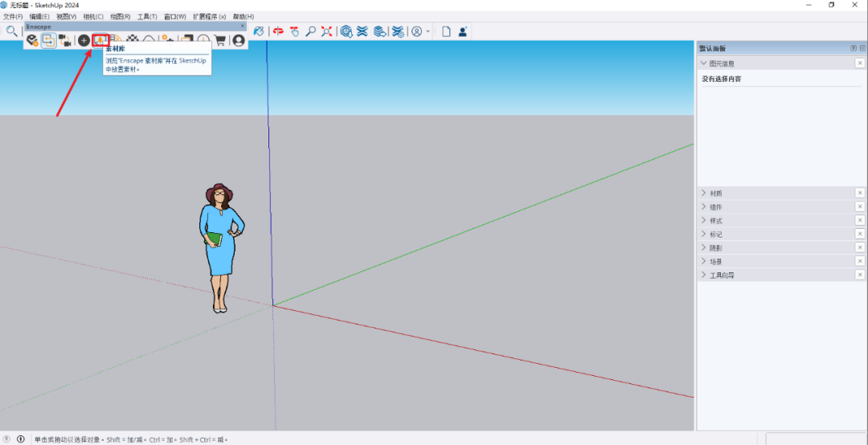Open the 文件(F) menu
The image size is (868, 445).
point(14,17)
